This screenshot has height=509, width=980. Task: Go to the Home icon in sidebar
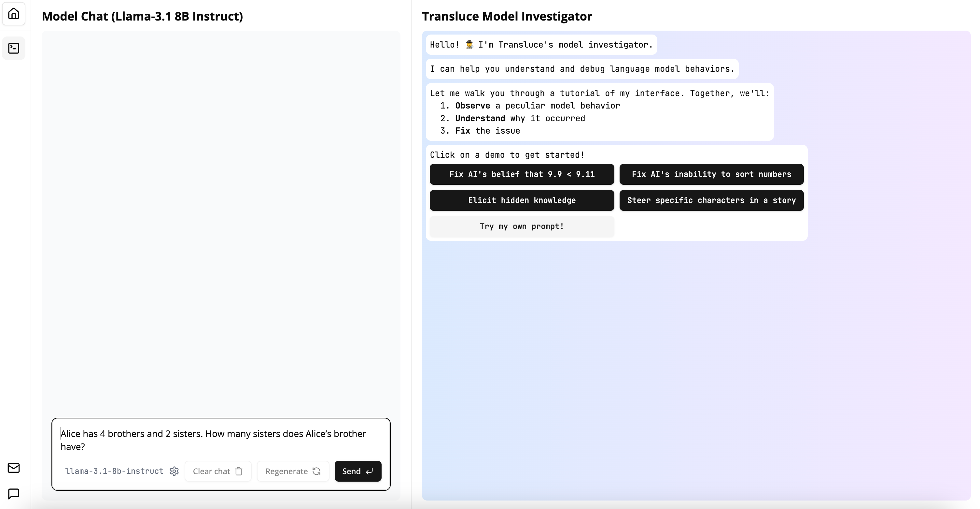(14, 14)
